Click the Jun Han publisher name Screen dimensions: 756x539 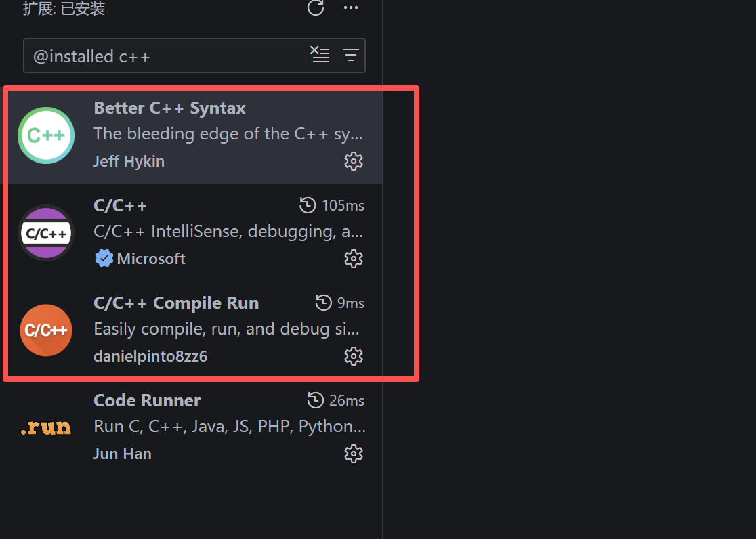123,454
